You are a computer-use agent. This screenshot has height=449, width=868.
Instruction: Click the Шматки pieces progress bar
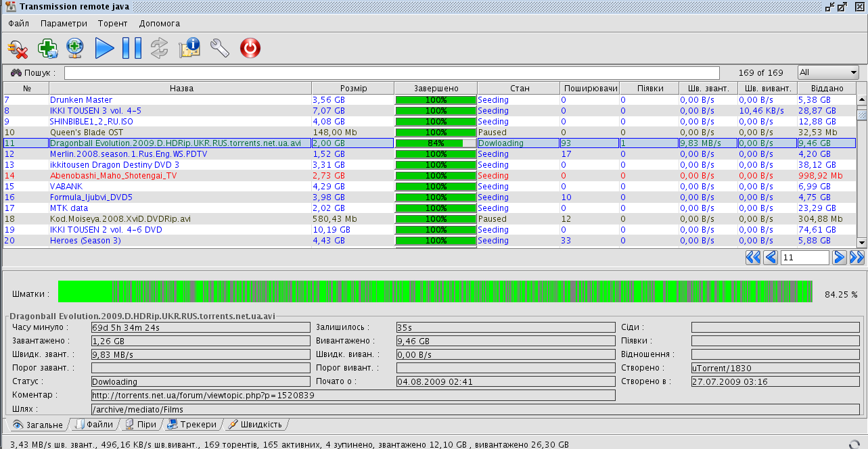(435, 291)
